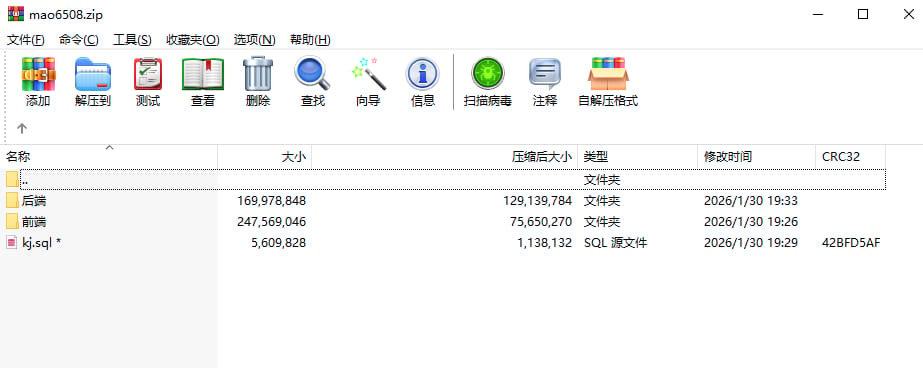Start 扫描病毒 virus scan icon
Viewport: 923px width, 368px height.
[488, 74]
